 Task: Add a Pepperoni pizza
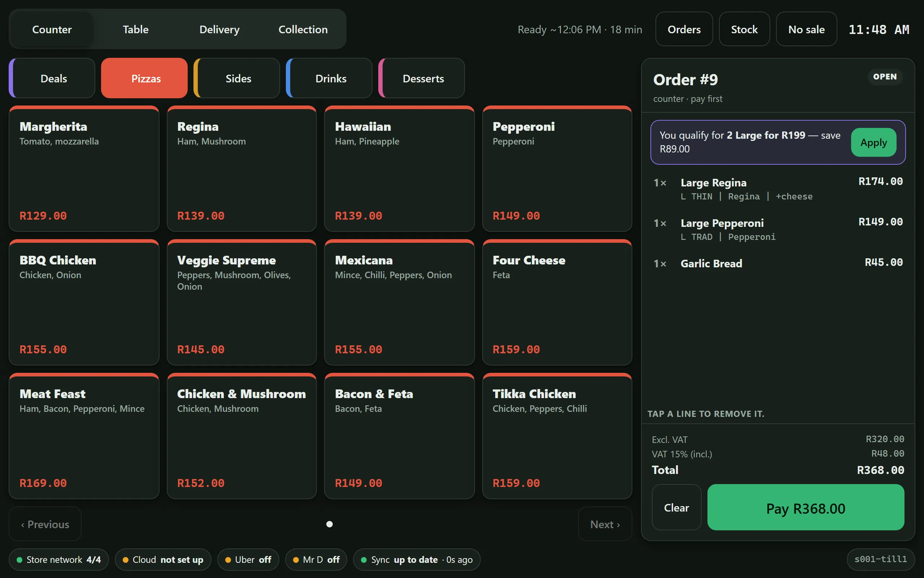tap(557, 169)
